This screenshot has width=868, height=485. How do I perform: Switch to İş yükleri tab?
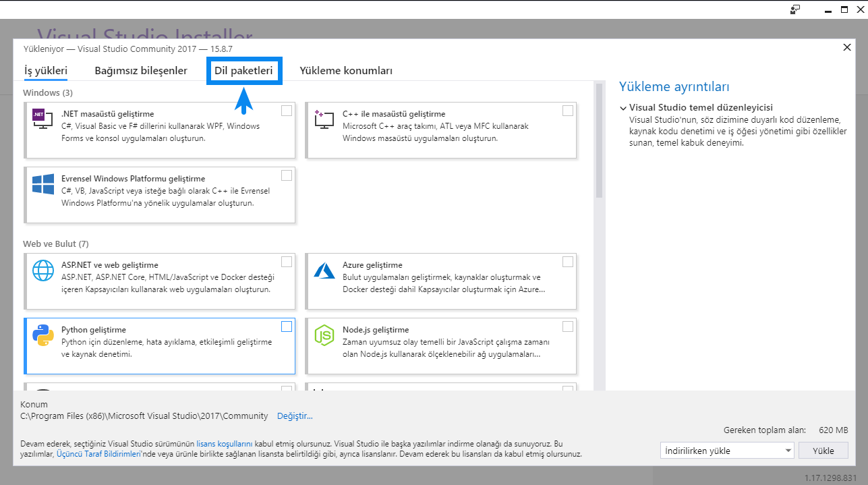click(x=46, y=70)
